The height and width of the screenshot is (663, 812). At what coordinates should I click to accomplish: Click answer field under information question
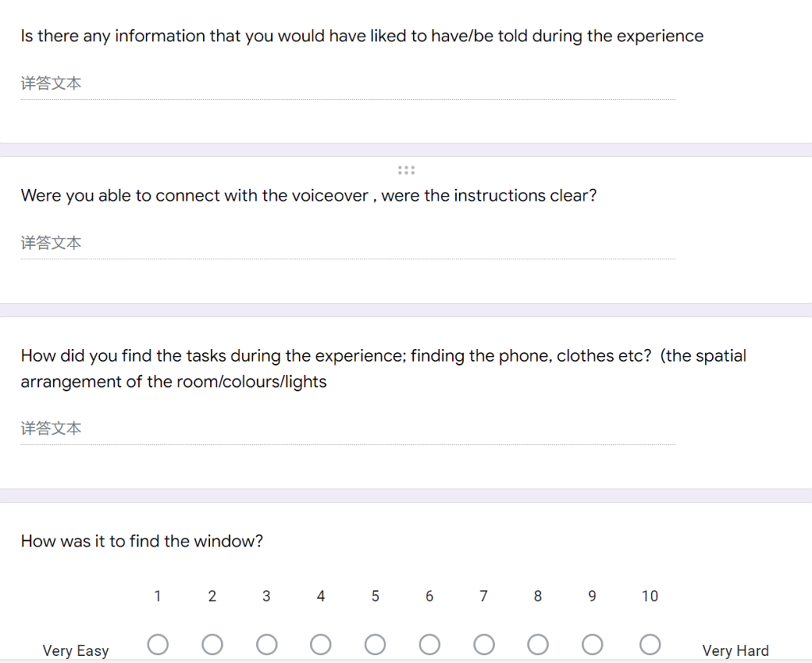[348, 84]
